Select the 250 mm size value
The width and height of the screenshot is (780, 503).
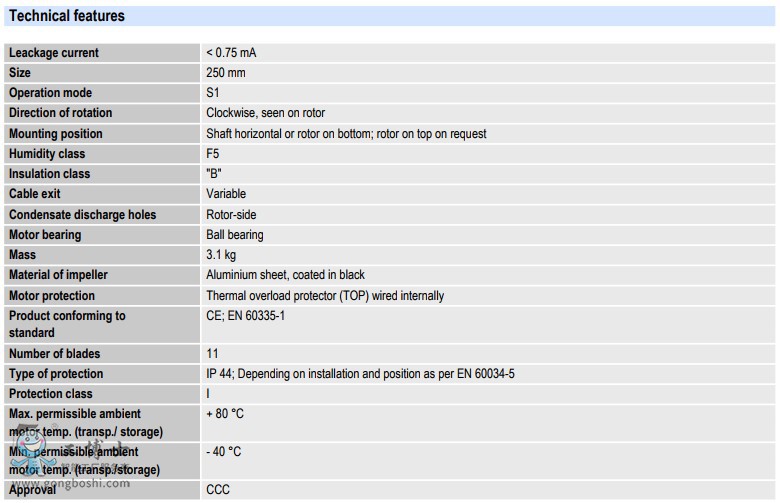226,73
